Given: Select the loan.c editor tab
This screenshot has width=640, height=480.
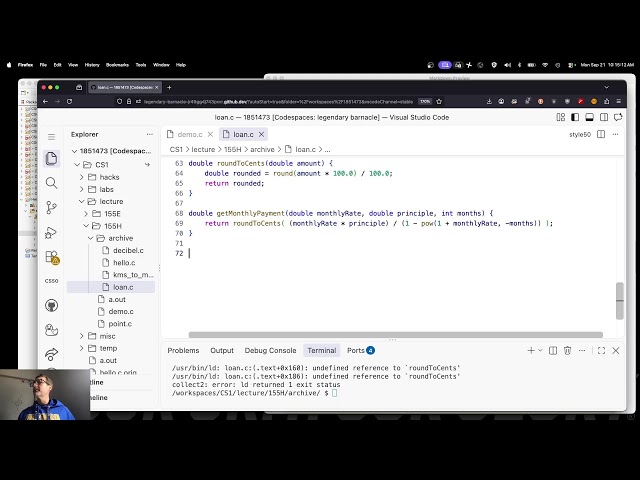Looking at the screenshot, I should 243,134.
